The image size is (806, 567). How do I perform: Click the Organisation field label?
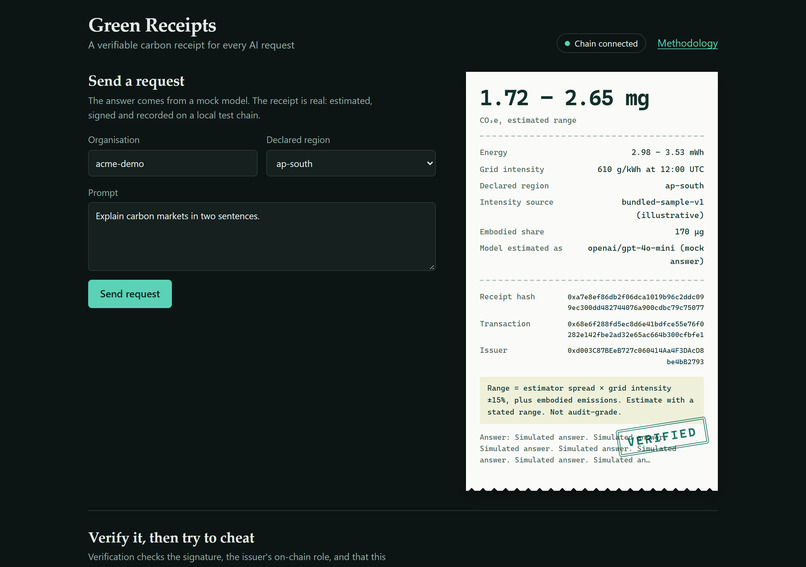[x=114, y=140]
